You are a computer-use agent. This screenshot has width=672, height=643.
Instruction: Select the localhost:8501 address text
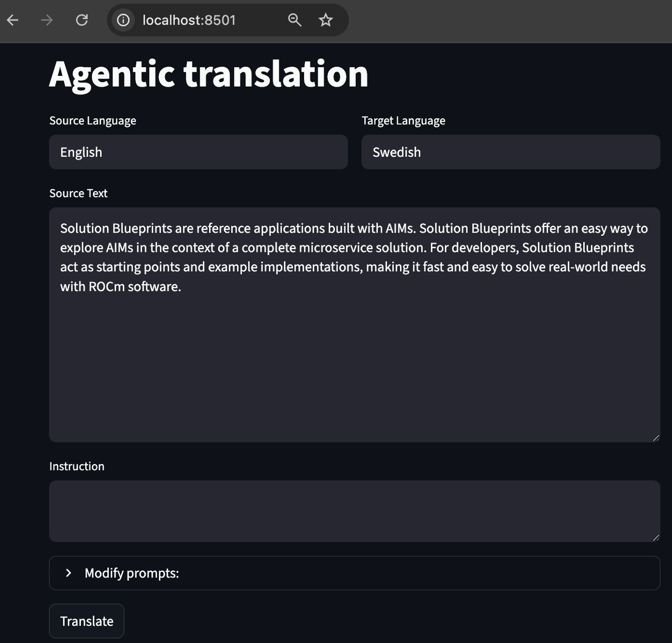point(189,20)
